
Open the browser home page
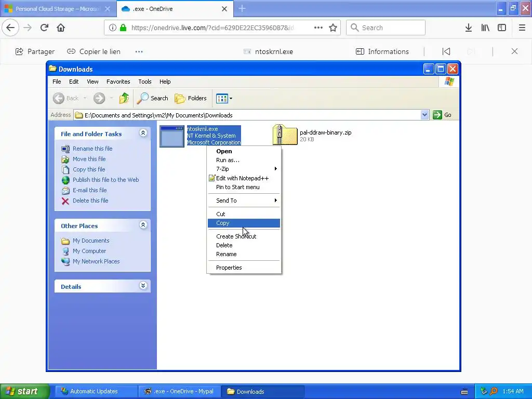[x=61, y=28]
